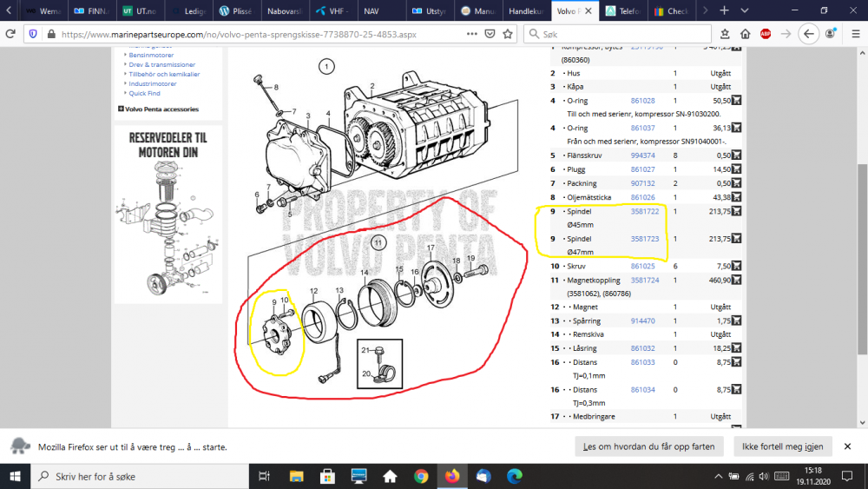The width and height of the screenshot is (868, 489).
Task: Click the Reservedeler til motoren din banner
Action: 168,215
